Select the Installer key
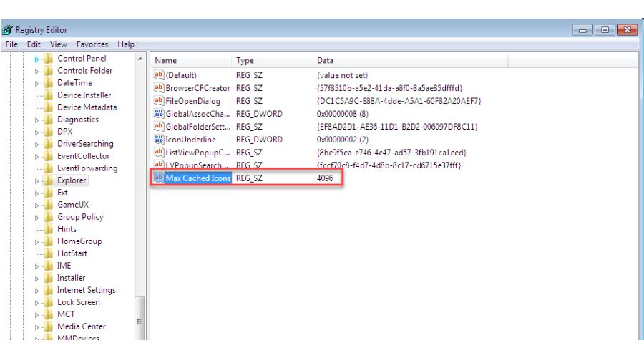The image size is (644, 358). (x=71, y=278)
